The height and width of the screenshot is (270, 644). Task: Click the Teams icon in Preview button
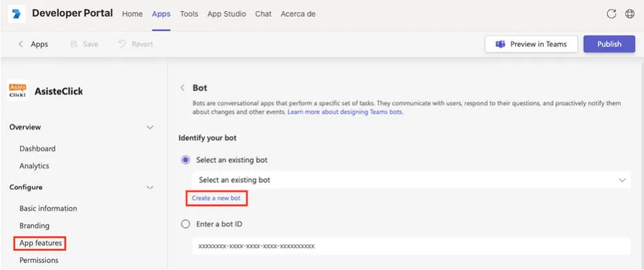click(x=500, y=44)
